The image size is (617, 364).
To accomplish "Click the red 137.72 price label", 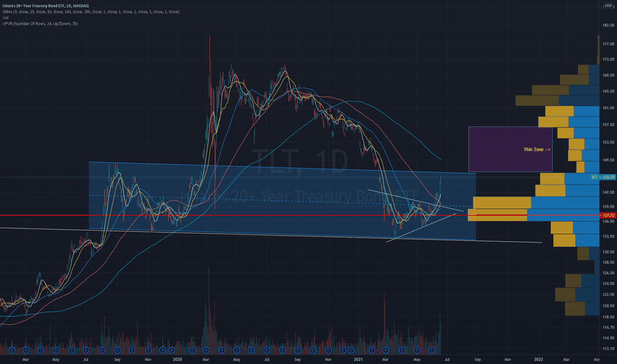I will click(x=608, y=215).
